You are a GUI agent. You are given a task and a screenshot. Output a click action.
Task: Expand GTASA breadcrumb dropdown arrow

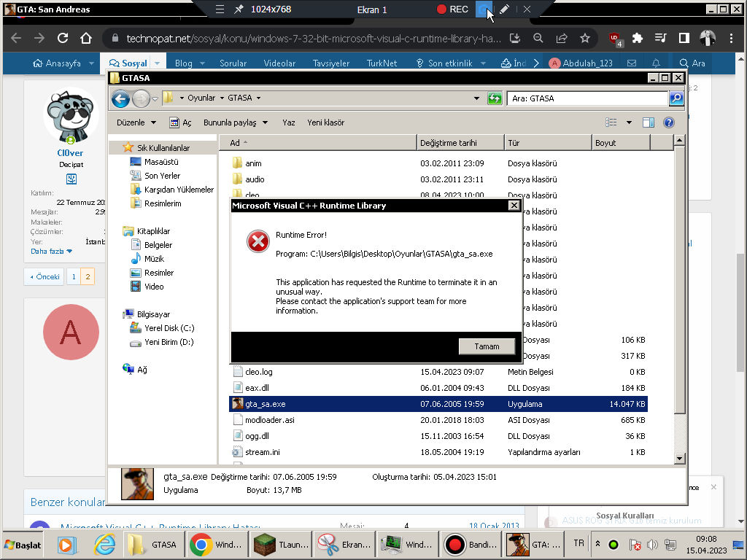(258, 98)
